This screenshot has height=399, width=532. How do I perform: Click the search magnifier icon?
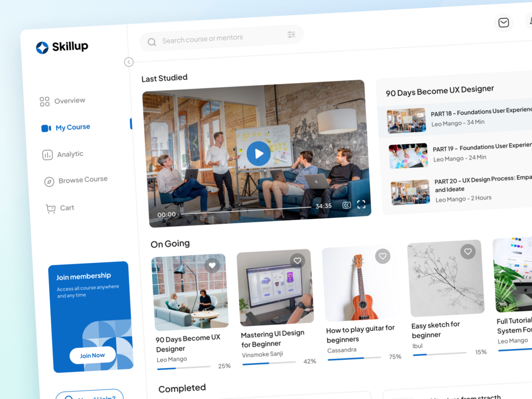click(x=152, y=42)
